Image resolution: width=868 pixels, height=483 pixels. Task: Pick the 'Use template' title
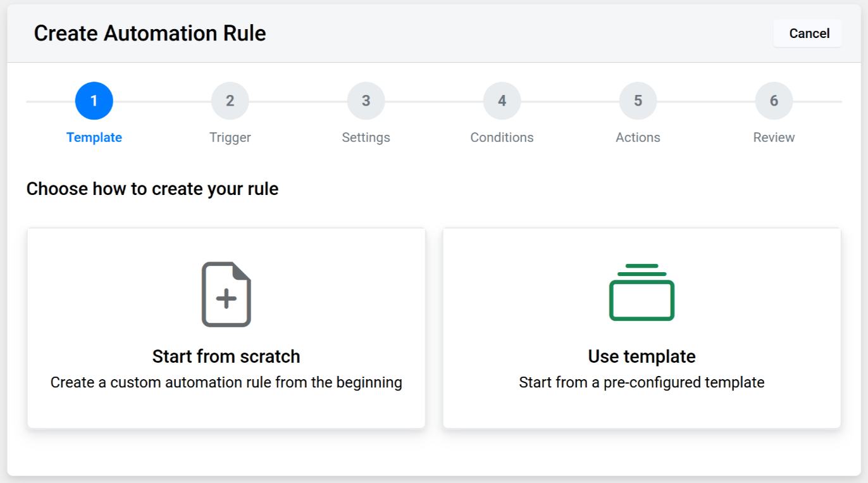pos(642,356)
